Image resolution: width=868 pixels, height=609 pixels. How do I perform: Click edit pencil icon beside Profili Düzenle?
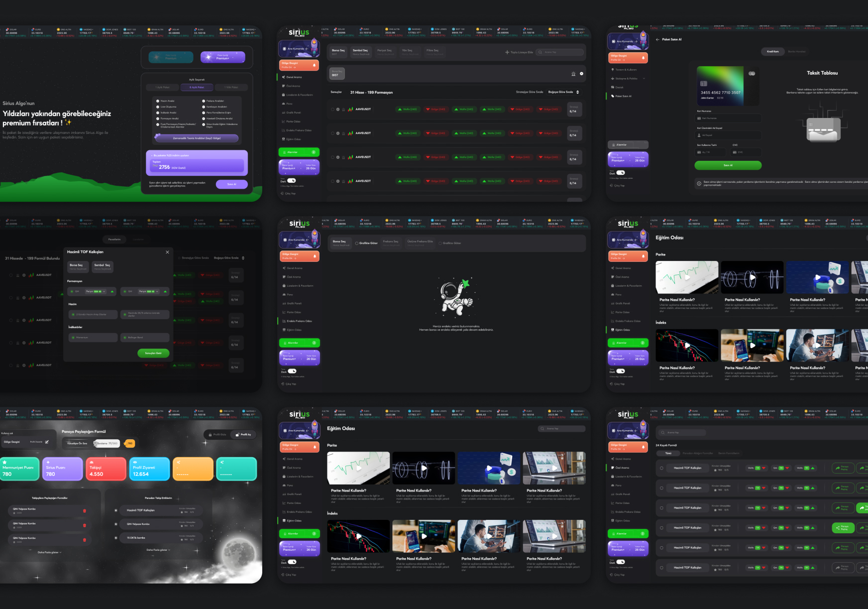[x=47, y=442]
